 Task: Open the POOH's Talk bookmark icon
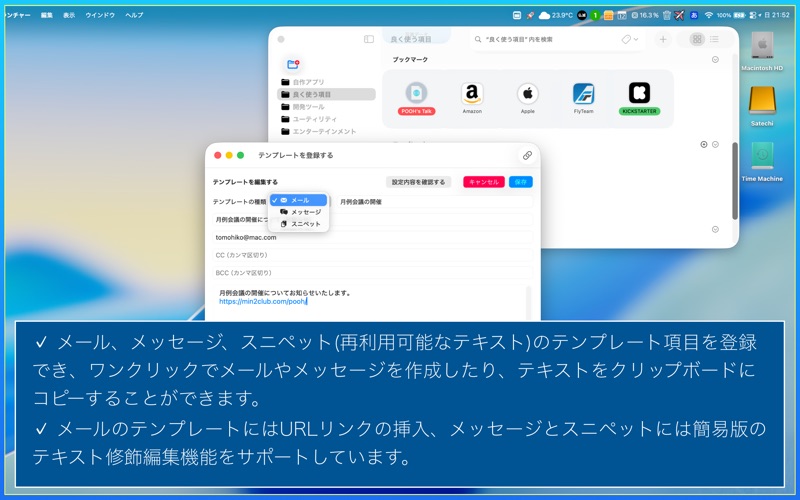coord(416,93)
